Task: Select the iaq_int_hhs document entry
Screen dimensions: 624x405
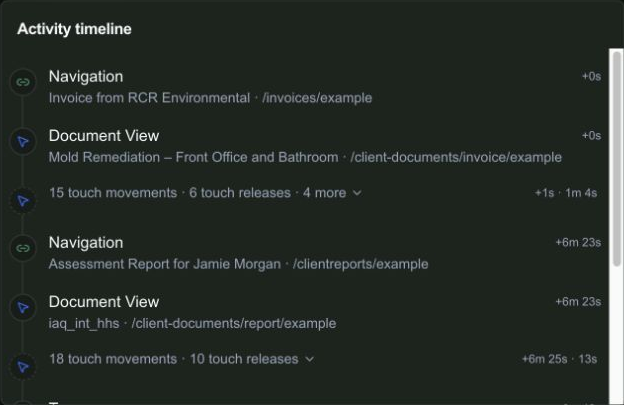Action: point(84,323)
